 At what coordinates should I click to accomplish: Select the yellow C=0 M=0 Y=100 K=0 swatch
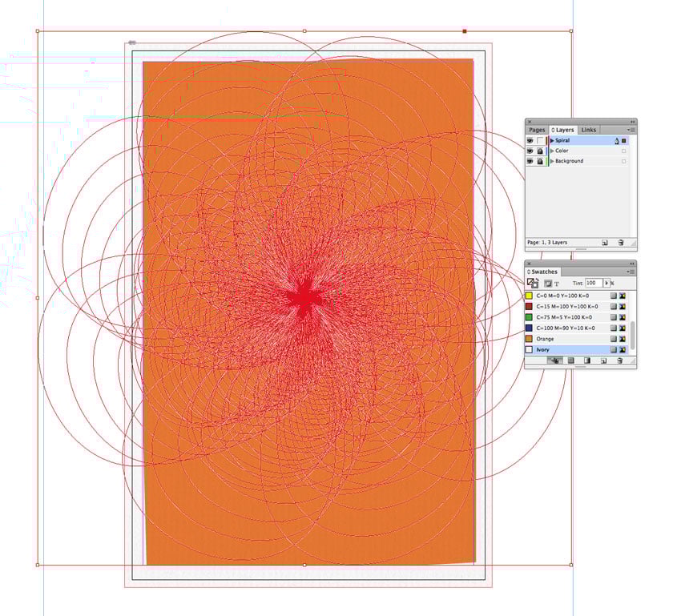point(577,296)
